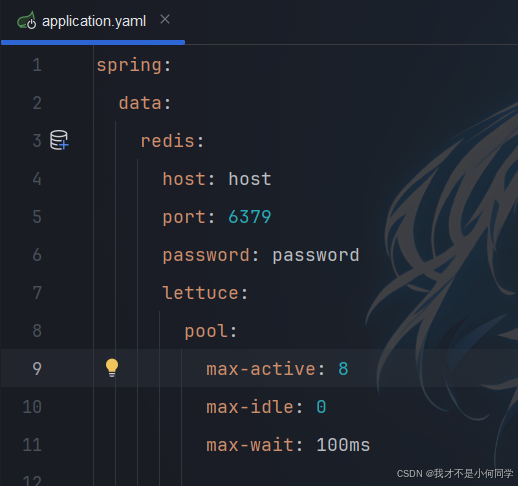Viewport: 518px width, 486px height.
Task: Click the 'max-wait:' key on line 11
Action: pyautogui.click(x=254, y=445)
